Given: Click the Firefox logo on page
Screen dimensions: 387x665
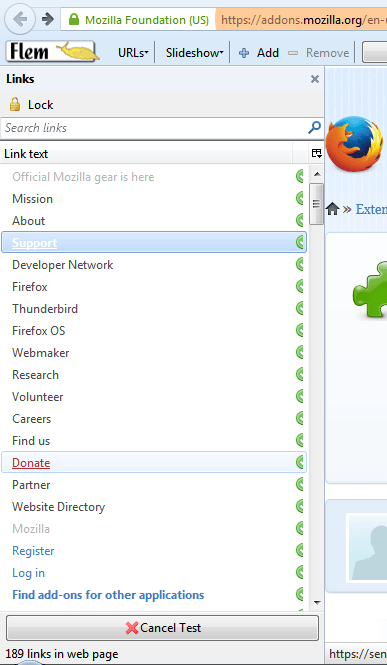Looking at the screenshot, I should click(354, 144).
